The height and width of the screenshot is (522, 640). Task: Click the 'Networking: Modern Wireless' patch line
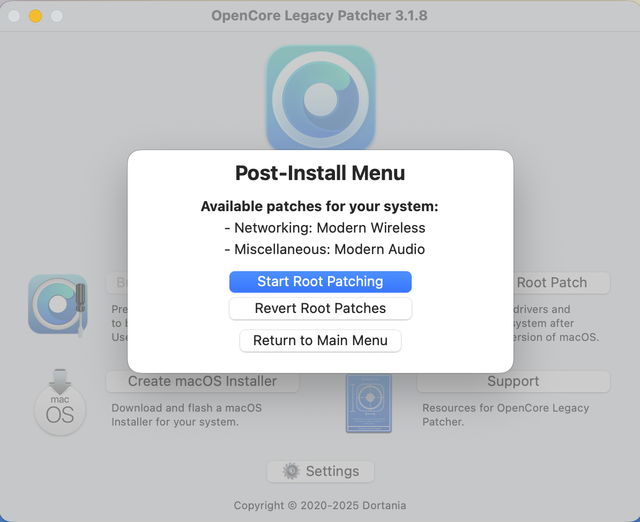point(325,228)
